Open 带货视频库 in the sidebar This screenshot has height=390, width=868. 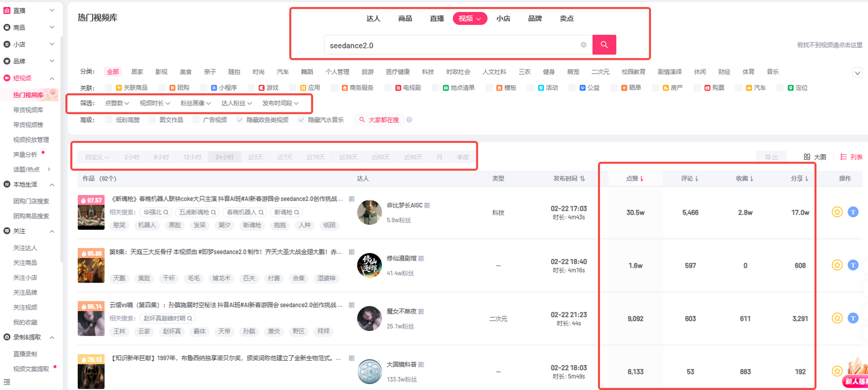(28, 110)
